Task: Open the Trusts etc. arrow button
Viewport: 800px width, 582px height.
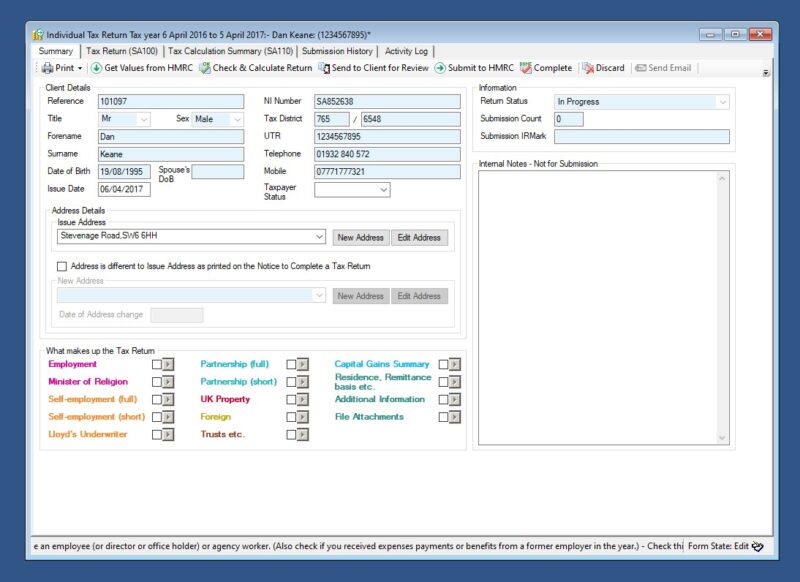Action: point(303,435)
